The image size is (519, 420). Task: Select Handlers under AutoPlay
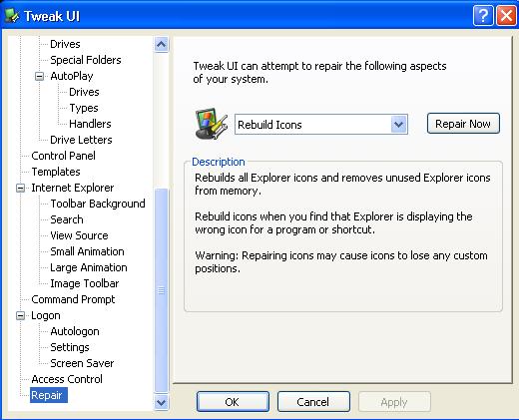click(x=90, y=124)
